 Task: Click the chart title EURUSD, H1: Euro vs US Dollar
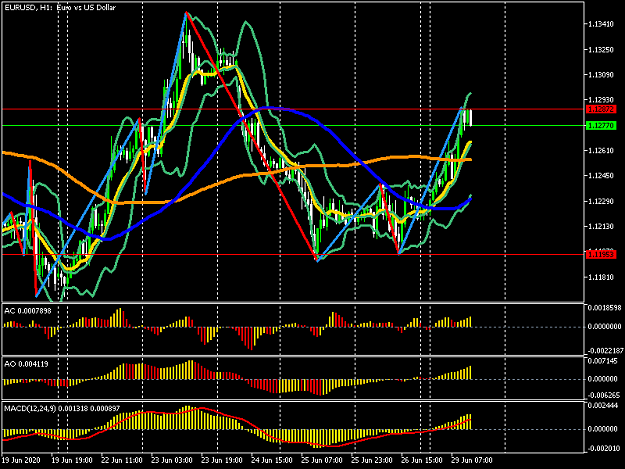60,7
